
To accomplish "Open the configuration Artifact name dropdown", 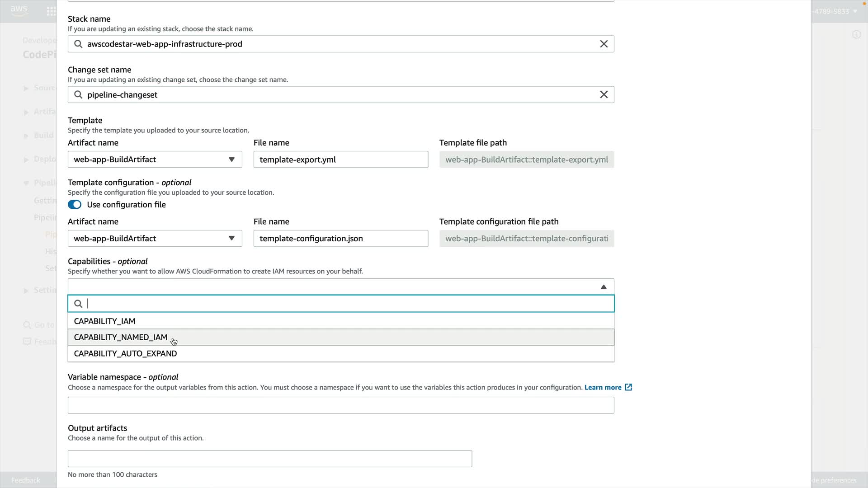I will pyautogui.click(x=155, y=239).
